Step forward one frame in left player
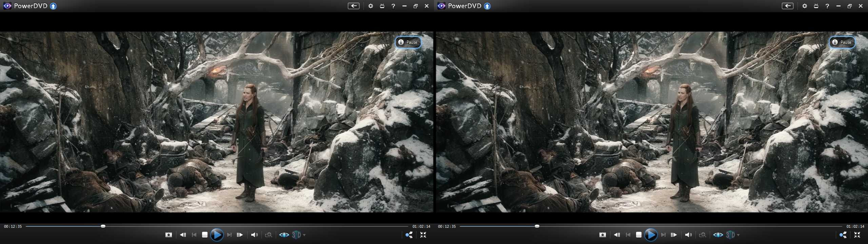 coord(240,235)
